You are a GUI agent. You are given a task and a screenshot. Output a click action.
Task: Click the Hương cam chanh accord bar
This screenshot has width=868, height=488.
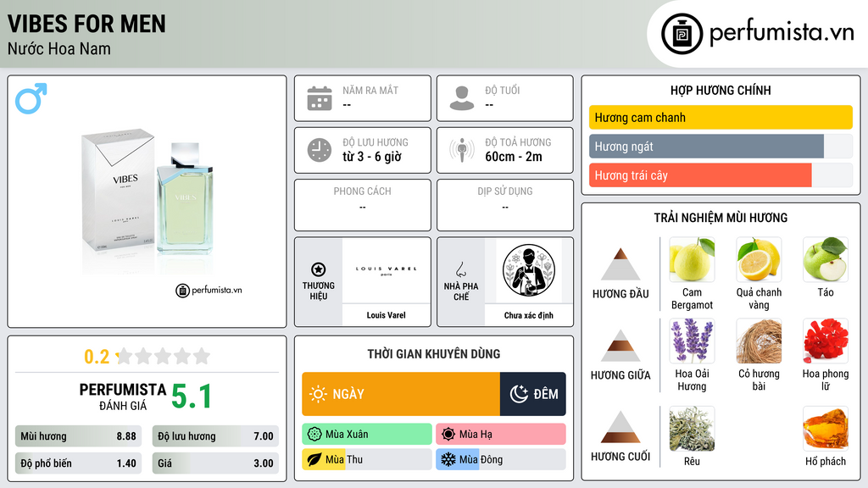(x=721, y=117)
